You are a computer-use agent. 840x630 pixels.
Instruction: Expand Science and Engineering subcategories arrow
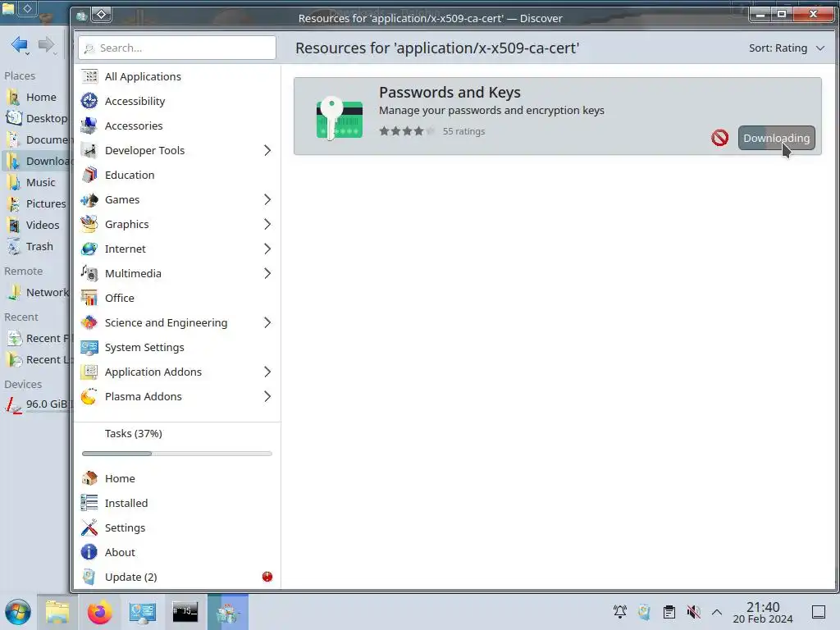pos(267,323)
